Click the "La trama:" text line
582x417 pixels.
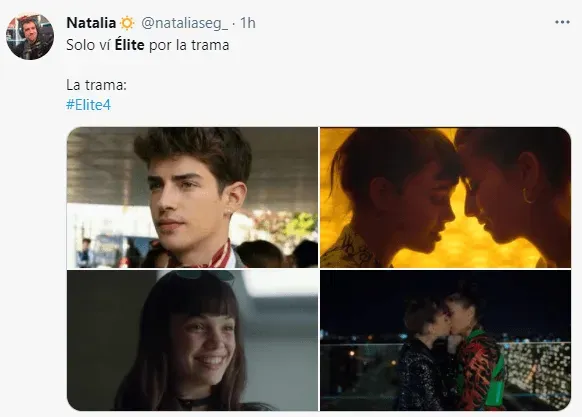click(97, 85)
